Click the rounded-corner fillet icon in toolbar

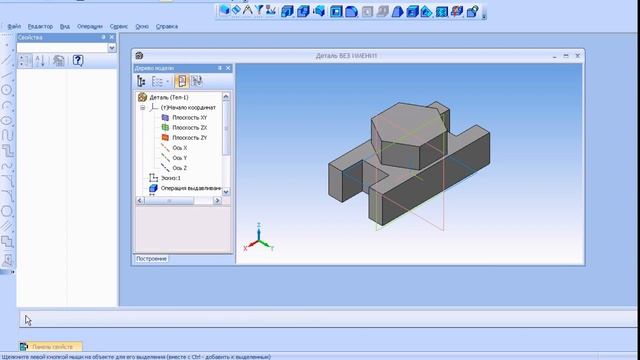click(351, 11)
